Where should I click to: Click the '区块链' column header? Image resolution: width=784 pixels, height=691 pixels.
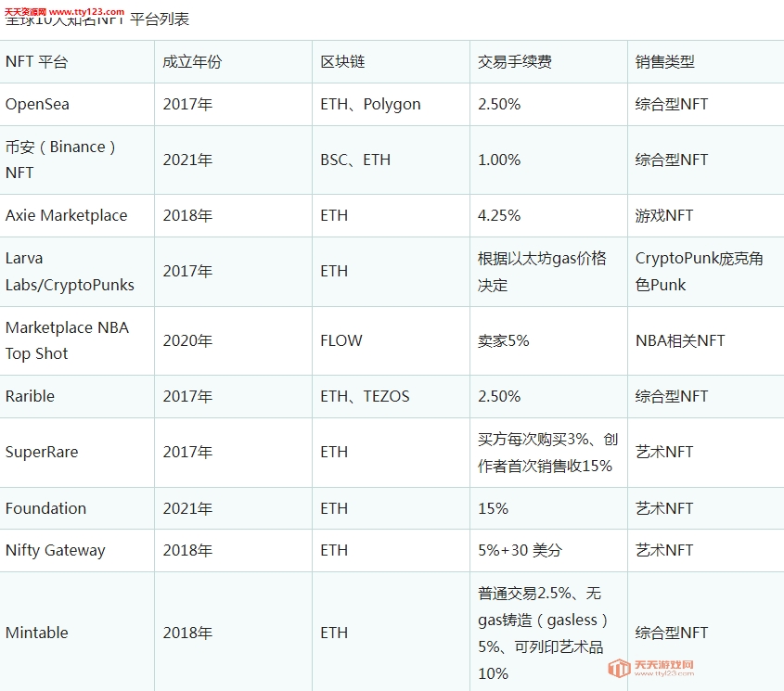(x=342, y=62)
